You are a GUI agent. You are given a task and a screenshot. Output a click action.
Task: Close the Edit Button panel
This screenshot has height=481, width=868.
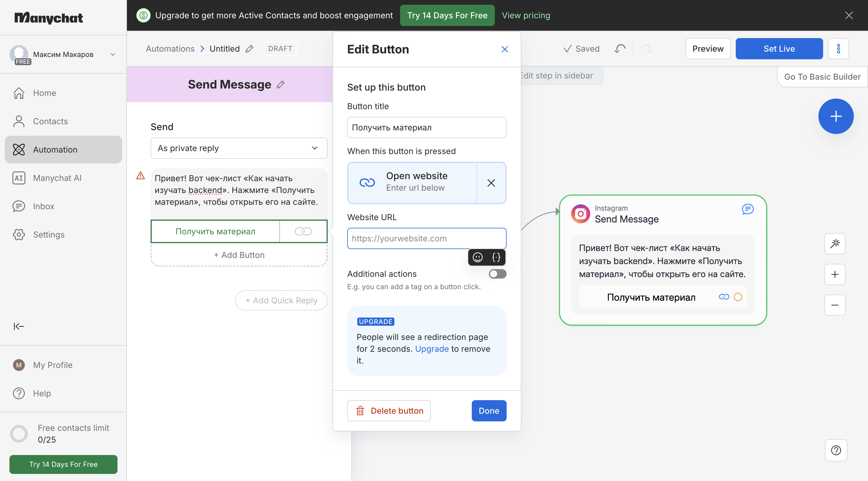click(505, 49)
